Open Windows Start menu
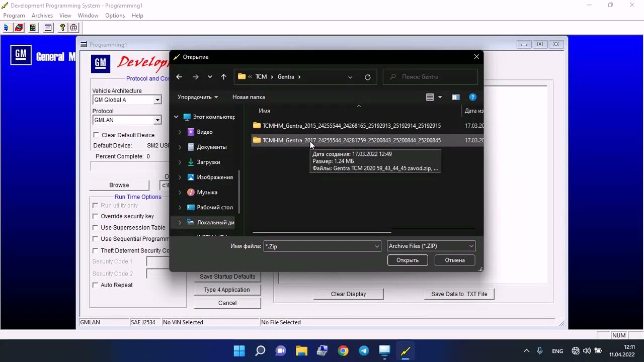 239,350
